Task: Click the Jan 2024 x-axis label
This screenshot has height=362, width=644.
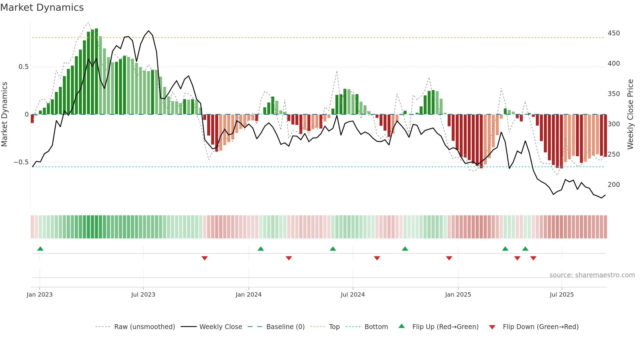Action: click(249, 294)
